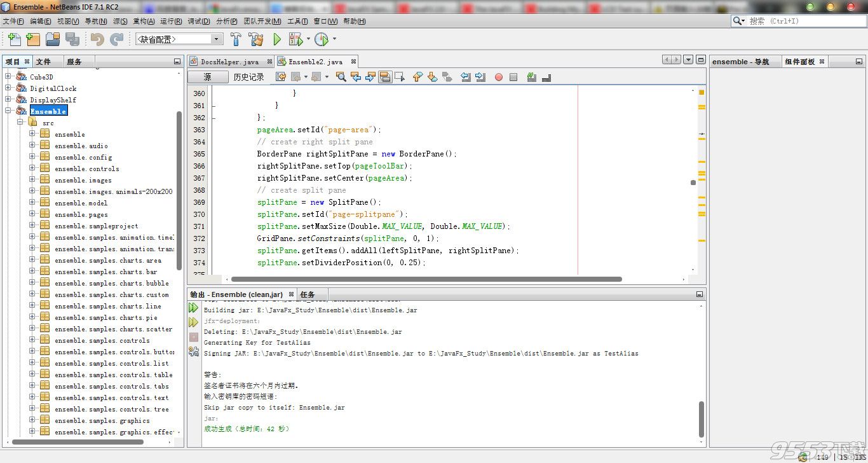Click the Uncomment icon in editor toolbar

tap(546, 77)
